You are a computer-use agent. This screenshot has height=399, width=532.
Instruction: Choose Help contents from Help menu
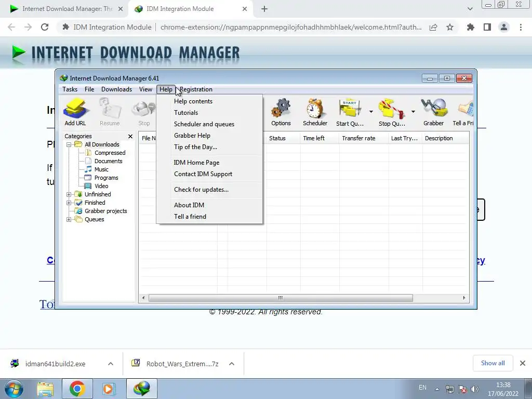pyautogui.click(x=209, y=101)
